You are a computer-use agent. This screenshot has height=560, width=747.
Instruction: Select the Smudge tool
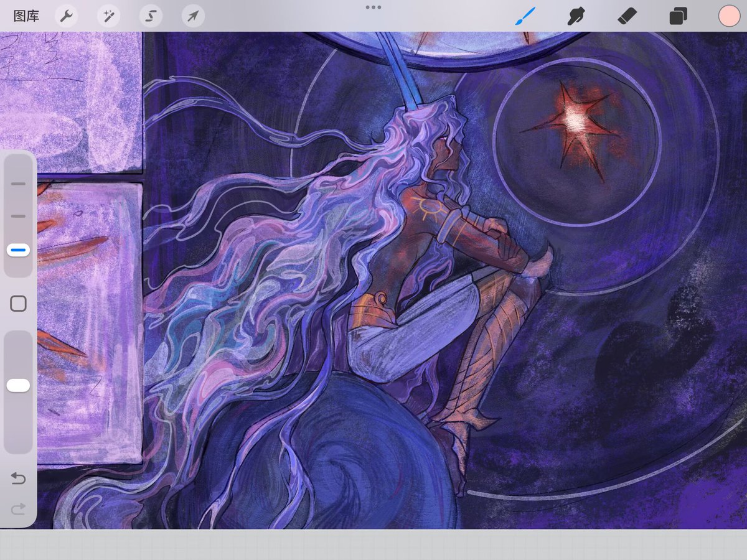click(x=576, y=16)
